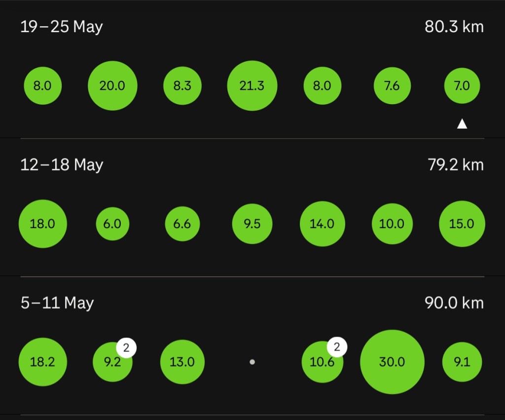The height and width of the screenshot is (420, 505).
Task: Select the 15.0 km activity bubble
Action: tap(462, 224)
